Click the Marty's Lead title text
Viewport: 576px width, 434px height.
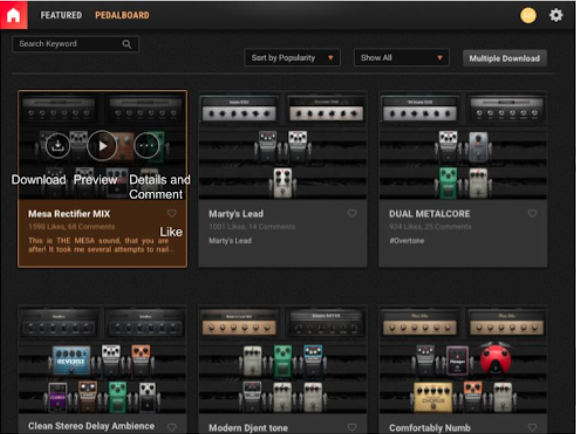(236, 214)
